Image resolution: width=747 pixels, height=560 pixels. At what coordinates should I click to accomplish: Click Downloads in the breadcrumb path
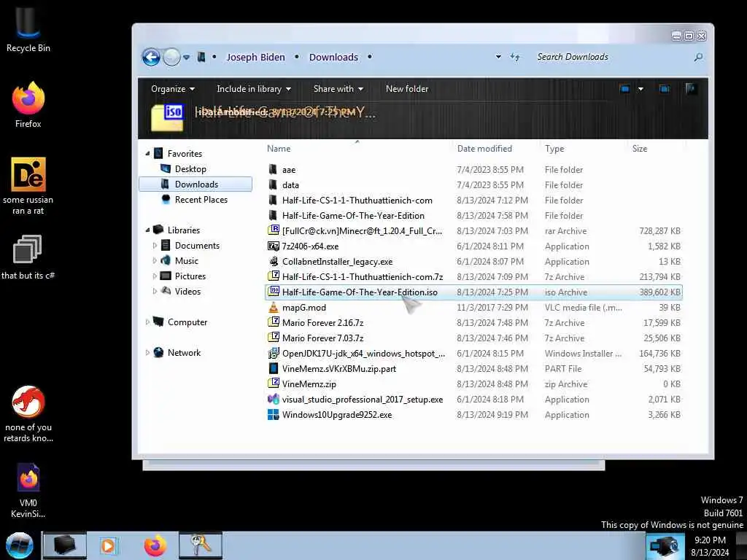pyautogui.click(x=333, y=57)
